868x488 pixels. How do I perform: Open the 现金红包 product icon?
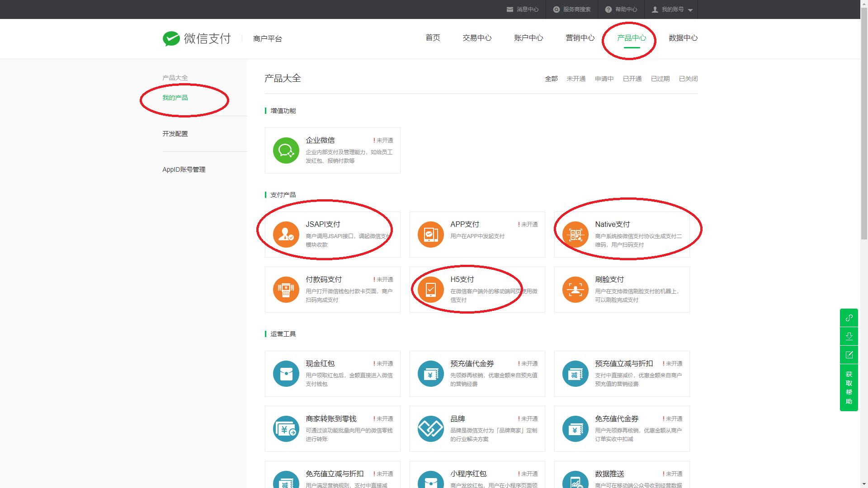coord(286,374)
